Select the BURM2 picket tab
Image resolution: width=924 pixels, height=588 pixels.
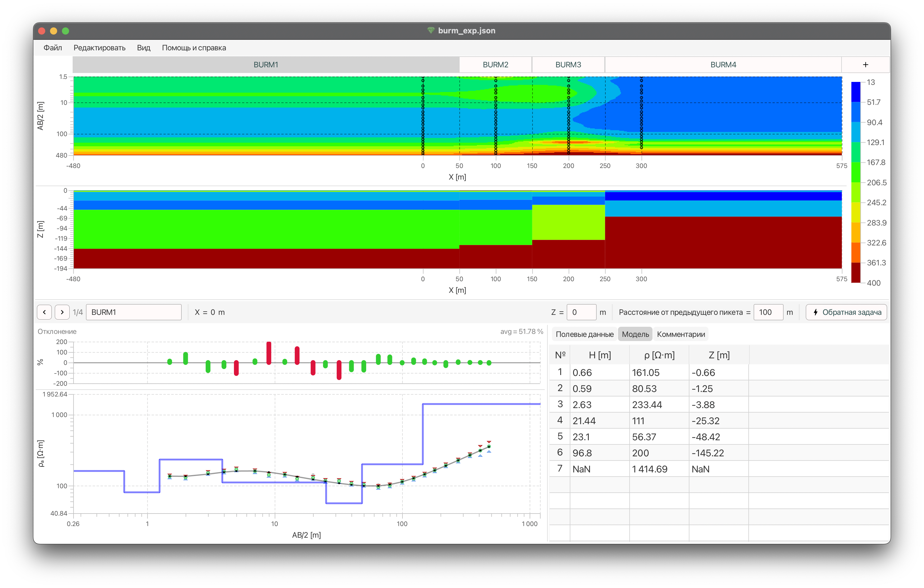(x=495, y=65)
